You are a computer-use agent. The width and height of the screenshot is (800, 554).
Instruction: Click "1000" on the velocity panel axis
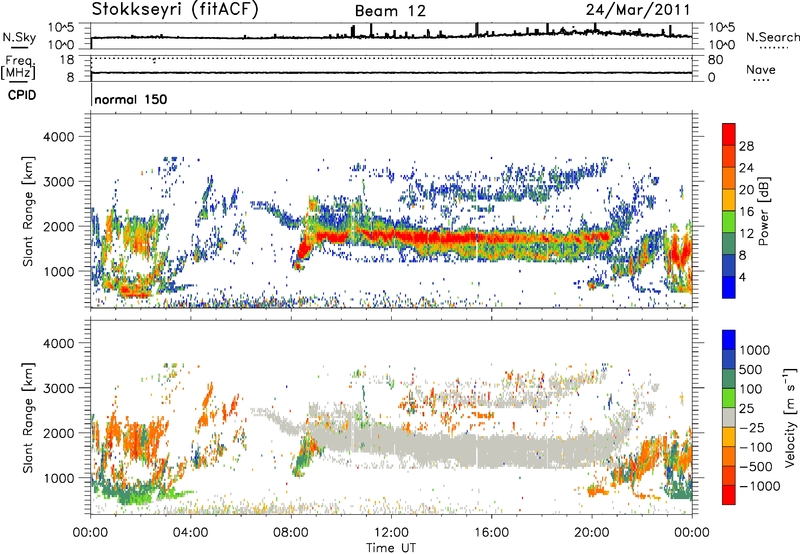pos(58,478)
